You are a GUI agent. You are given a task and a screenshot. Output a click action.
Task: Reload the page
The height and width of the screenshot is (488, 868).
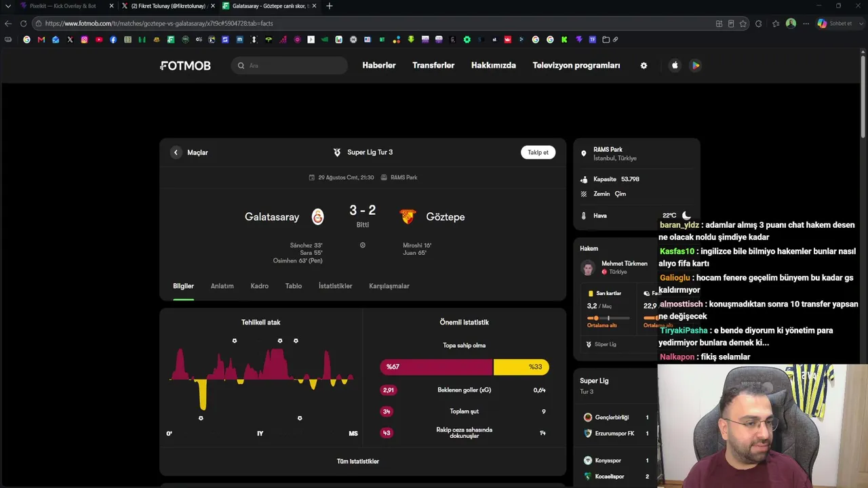23,23
